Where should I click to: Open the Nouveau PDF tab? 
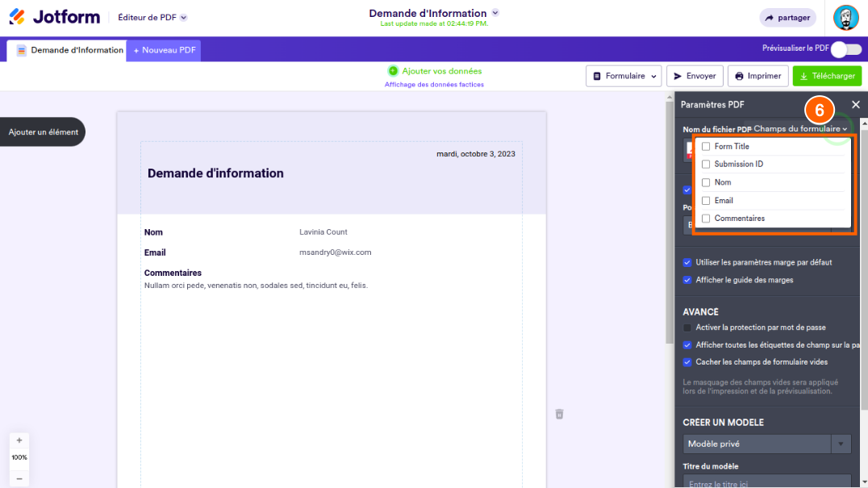[164, 50]
